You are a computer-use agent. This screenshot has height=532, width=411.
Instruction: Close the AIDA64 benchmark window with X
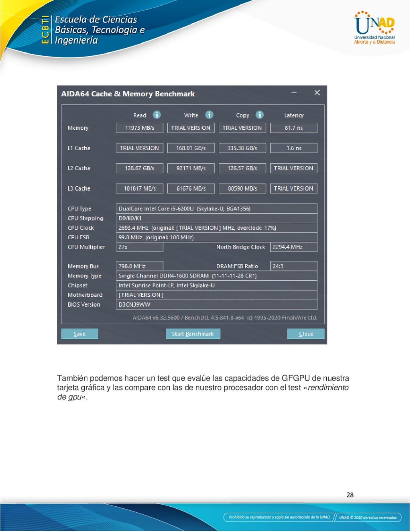(x=317, y=93)
